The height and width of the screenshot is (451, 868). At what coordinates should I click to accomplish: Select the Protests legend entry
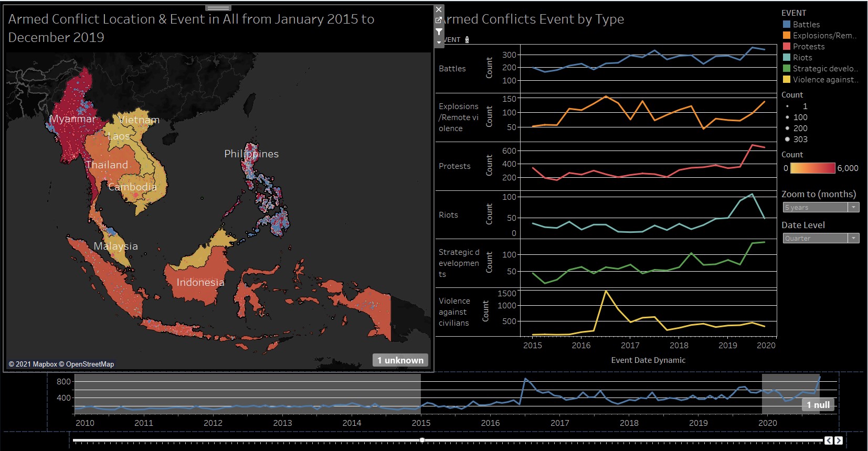tap(808, 47)
